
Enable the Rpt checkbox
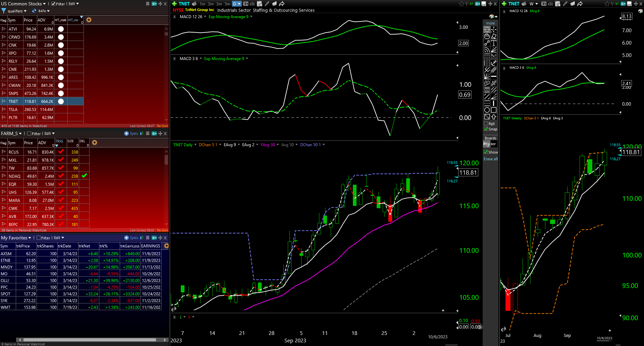coord(486,124)
